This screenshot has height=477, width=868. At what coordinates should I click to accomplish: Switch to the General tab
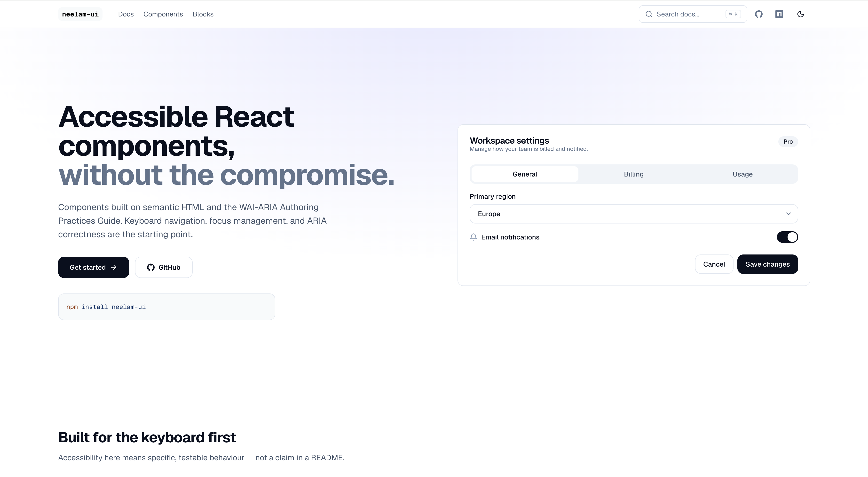click(x=525, y=174)
